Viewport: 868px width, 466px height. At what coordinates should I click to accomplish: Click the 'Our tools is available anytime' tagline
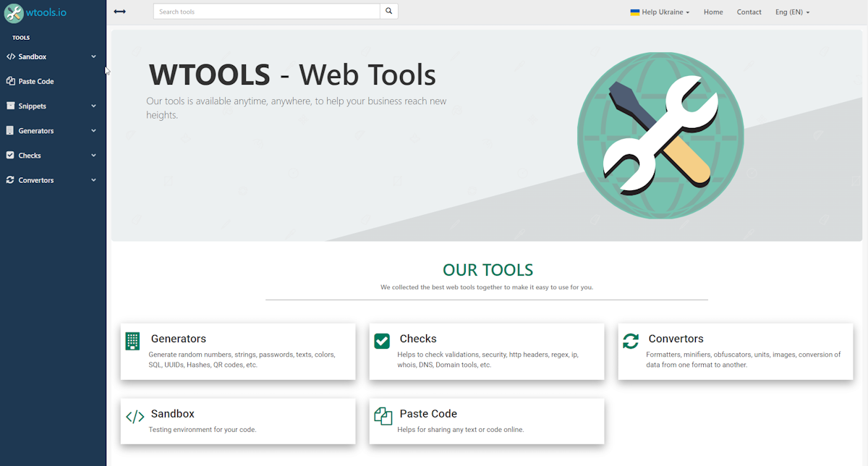click(x=297, y=108)
